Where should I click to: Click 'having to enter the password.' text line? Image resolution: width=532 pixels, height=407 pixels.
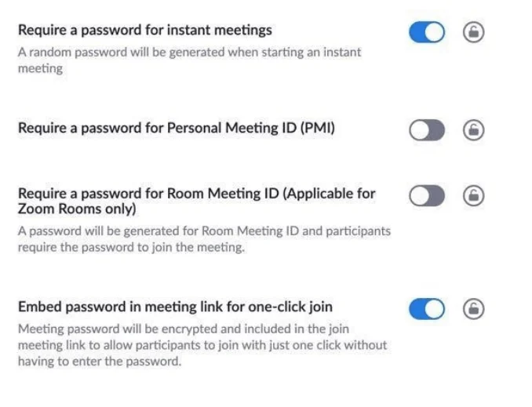coord(99,362)
